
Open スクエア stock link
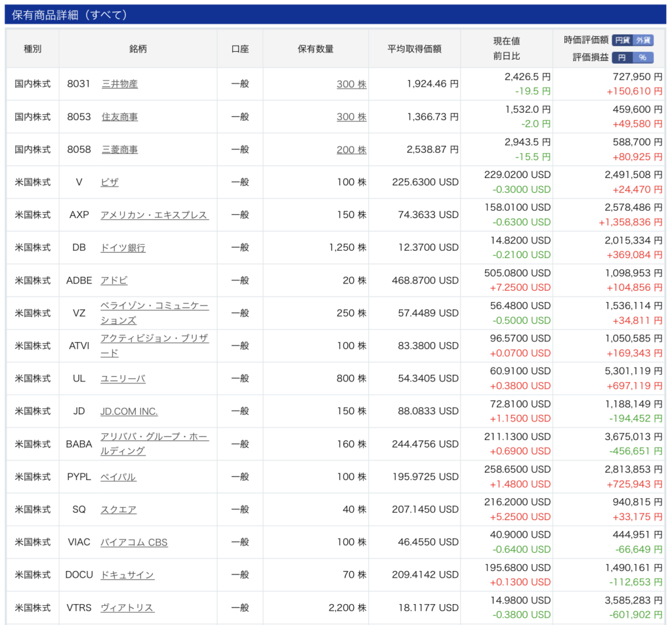point(118,509)
